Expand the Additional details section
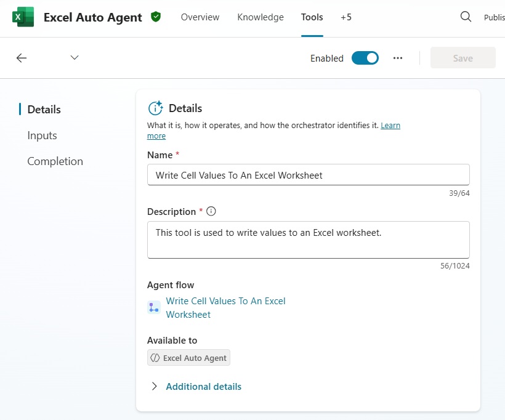This screenshot has height=420, width=505. (x=203, y=387)
